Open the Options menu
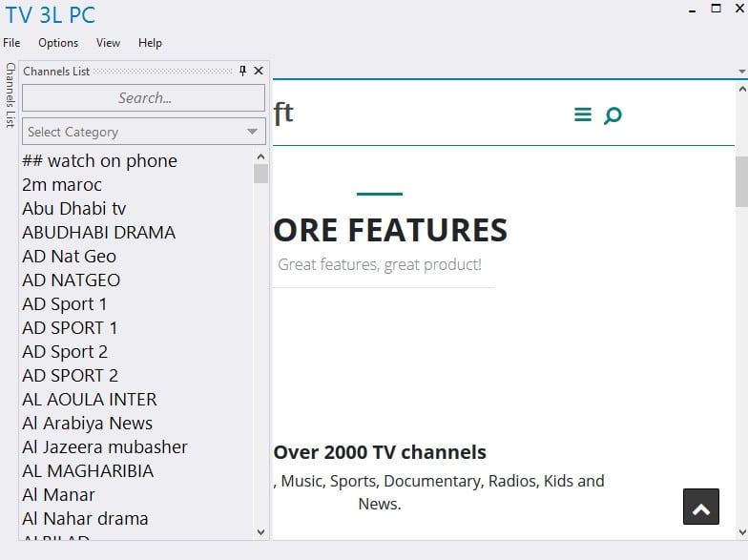Viewport: 748px width, 560px height. click(x=58, y=43)
